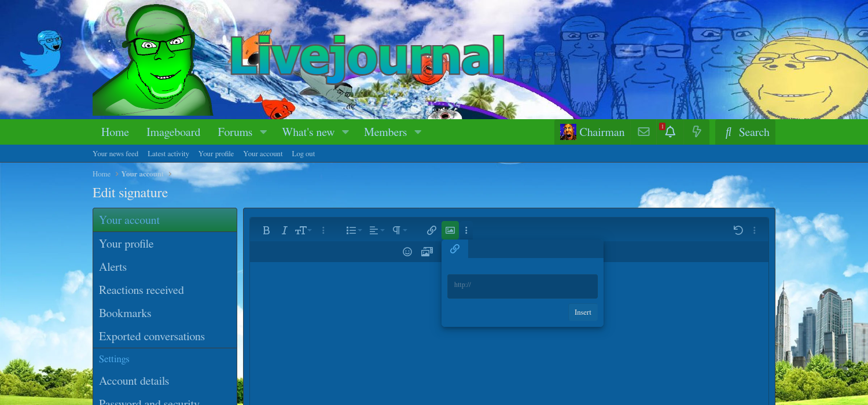Expand the Forums dropdown arrow
The image size is (868, 405).
coord(263,132)
